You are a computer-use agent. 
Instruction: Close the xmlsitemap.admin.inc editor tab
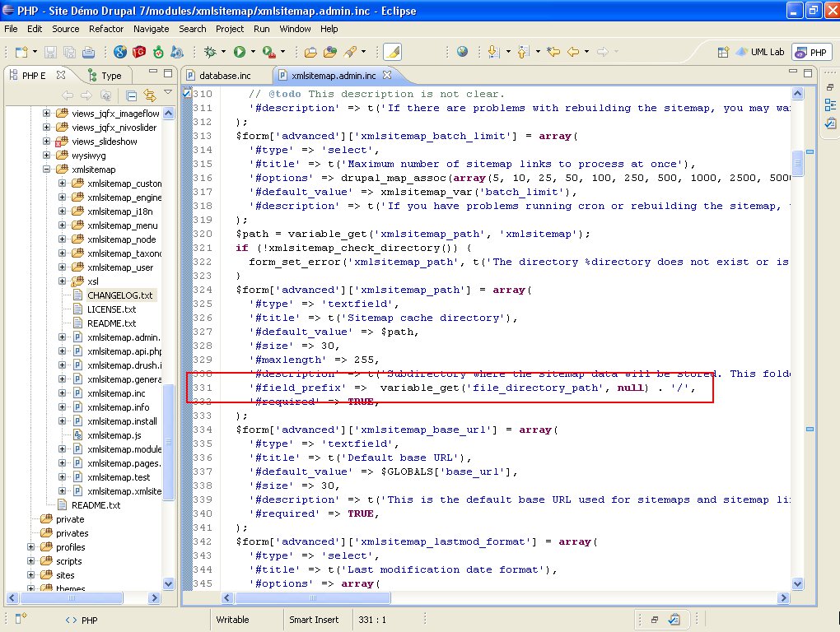[387, 75]
